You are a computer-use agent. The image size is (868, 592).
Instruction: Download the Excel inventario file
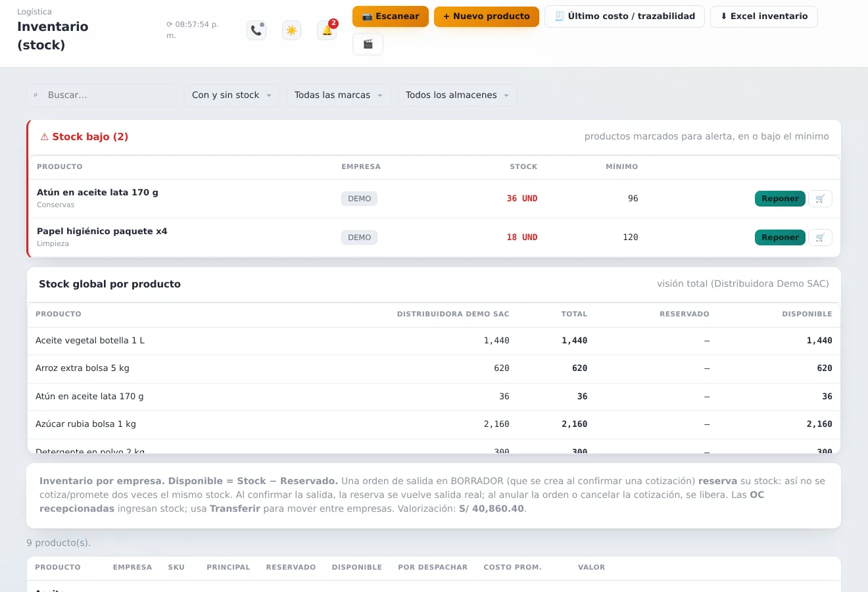[764, 16]
